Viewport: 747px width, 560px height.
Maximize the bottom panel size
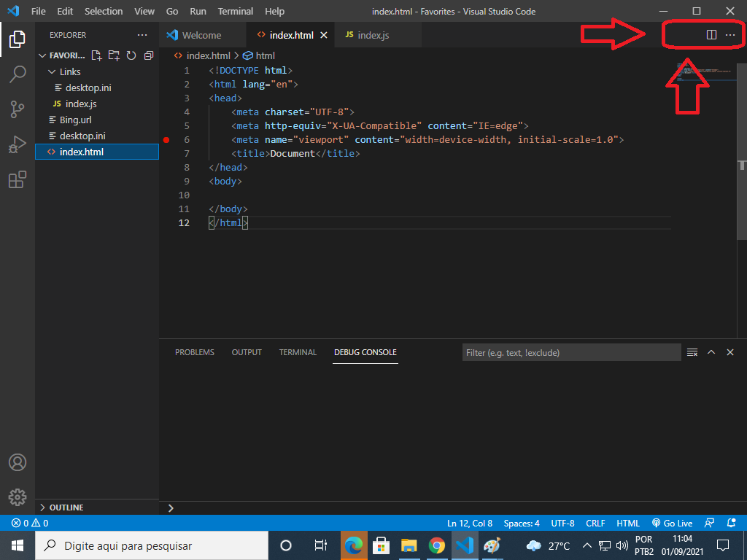click(x=711, y=352)
